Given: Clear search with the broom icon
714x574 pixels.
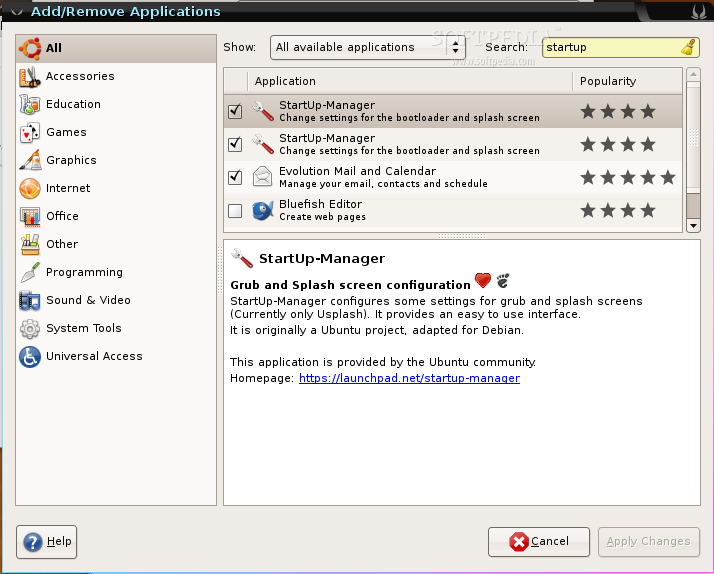Looking at the screenshot, I should point(688,47).
